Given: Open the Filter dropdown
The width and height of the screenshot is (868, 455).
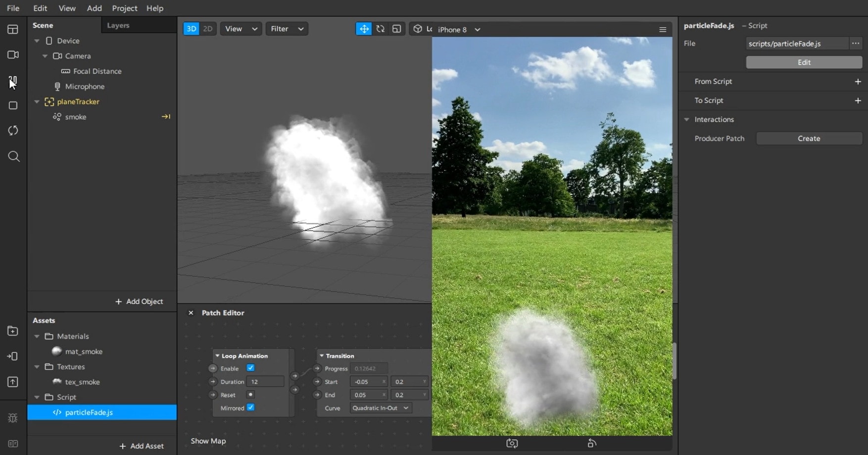Looking at the screenshot, I should pyautogui.click(x=287, y=29).
